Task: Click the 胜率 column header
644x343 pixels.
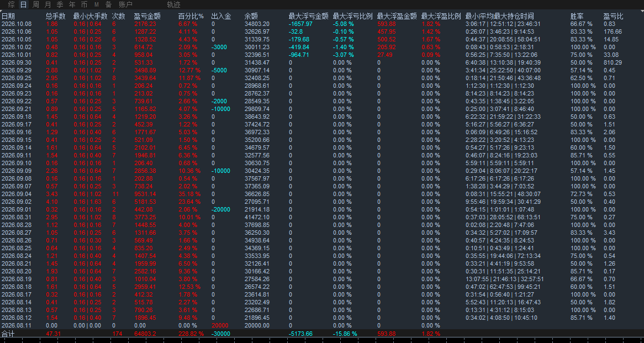Action: click(x=577, y=17)
